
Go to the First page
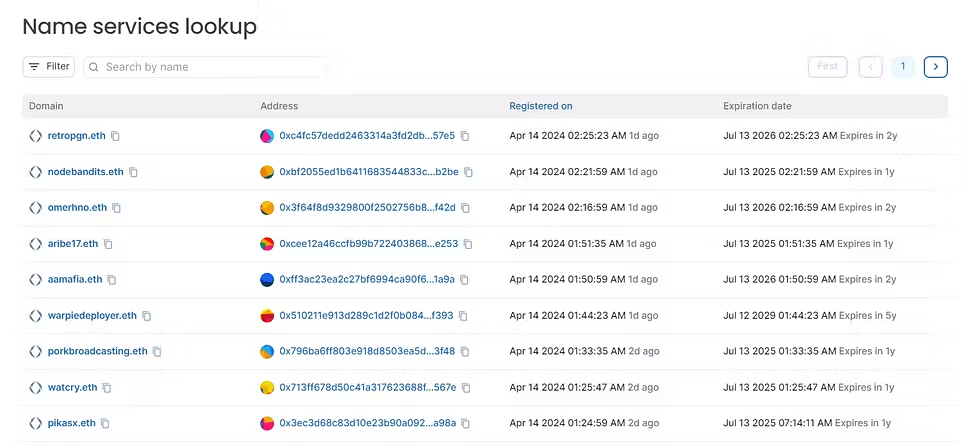[828, 67]
